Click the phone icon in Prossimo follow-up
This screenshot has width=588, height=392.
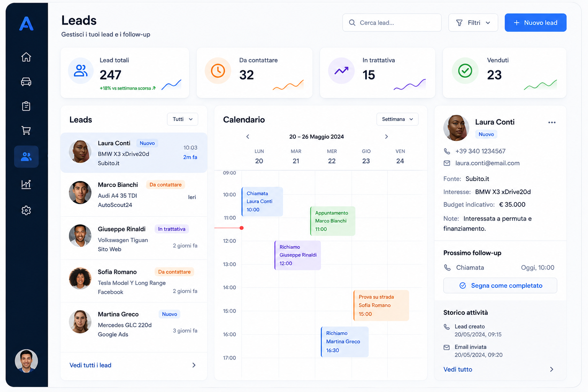[447, 268]
